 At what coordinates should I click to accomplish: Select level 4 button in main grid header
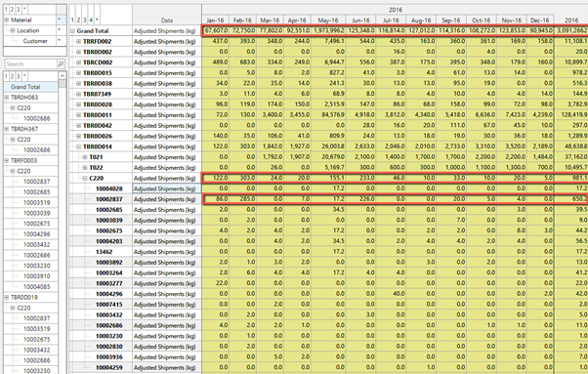click(91, 20)
